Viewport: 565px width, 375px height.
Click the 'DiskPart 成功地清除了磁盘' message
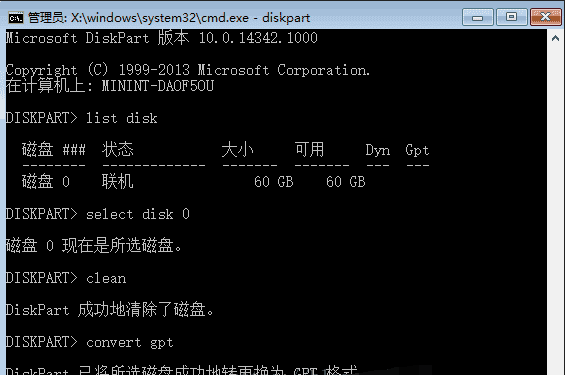[x=110, y=310]
